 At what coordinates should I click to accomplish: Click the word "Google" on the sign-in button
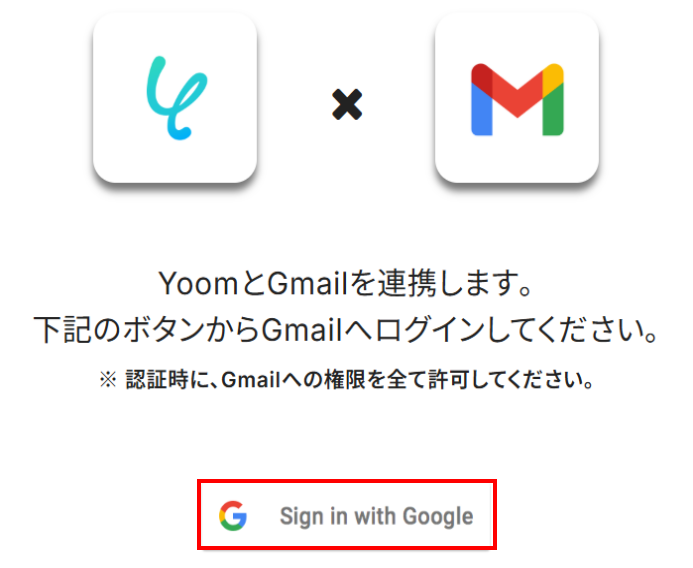438,516
